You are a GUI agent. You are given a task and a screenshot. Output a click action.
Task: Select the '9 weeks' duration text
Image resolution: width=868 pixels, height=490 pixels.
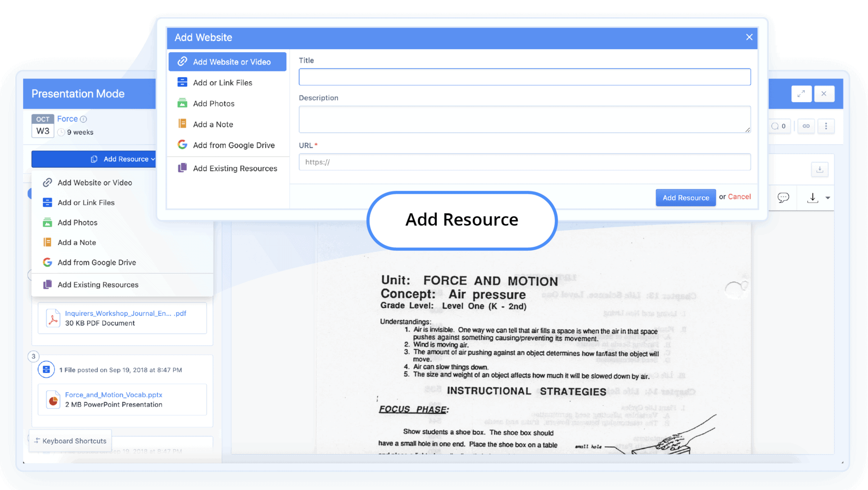(80, 132)
